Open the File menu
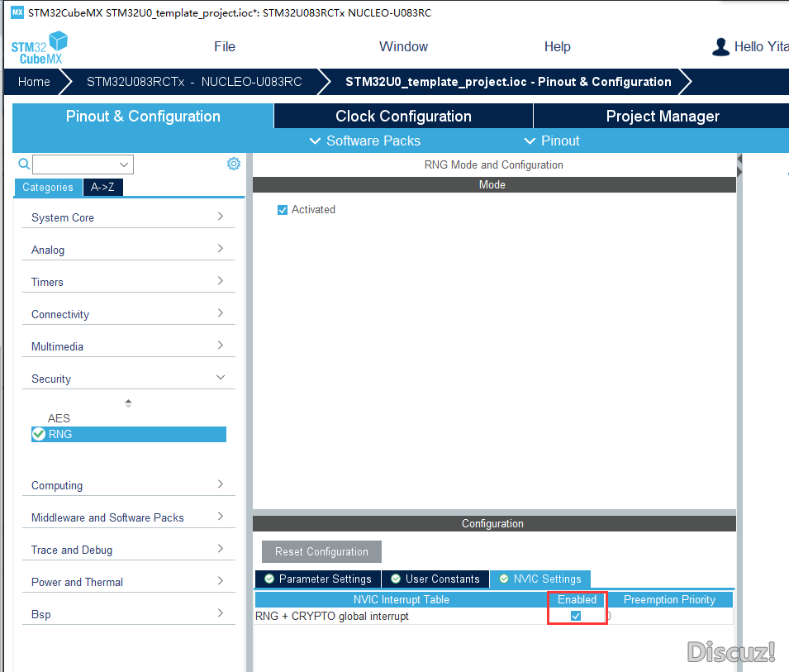This screenshot has width=789, height=672. pyautogui.click(x=225, y=47)
